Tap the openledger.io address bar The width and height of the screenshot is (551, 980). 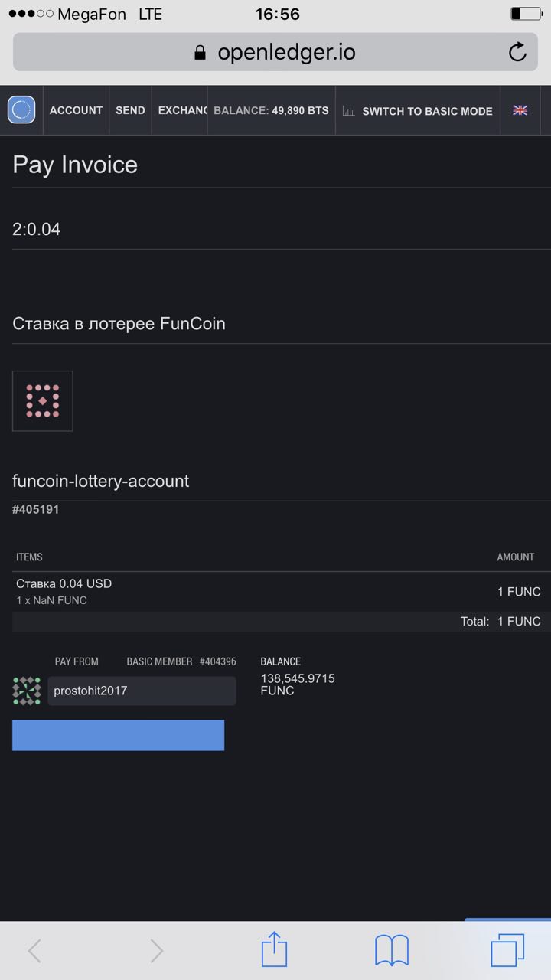[x=275, y=52]
